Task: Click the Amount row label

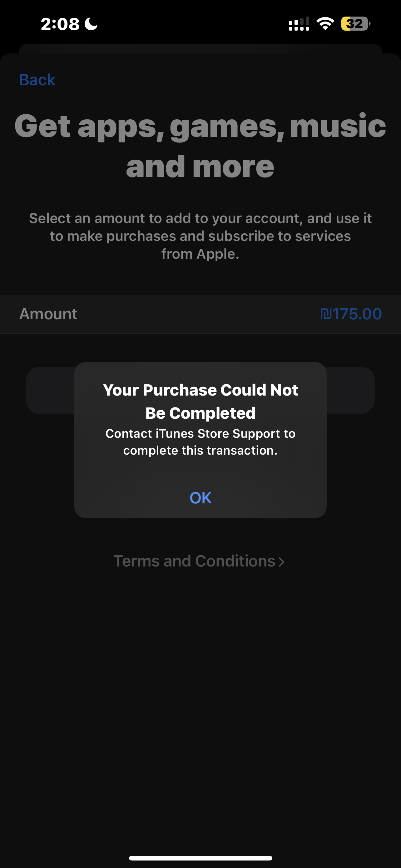Action: 48,314
